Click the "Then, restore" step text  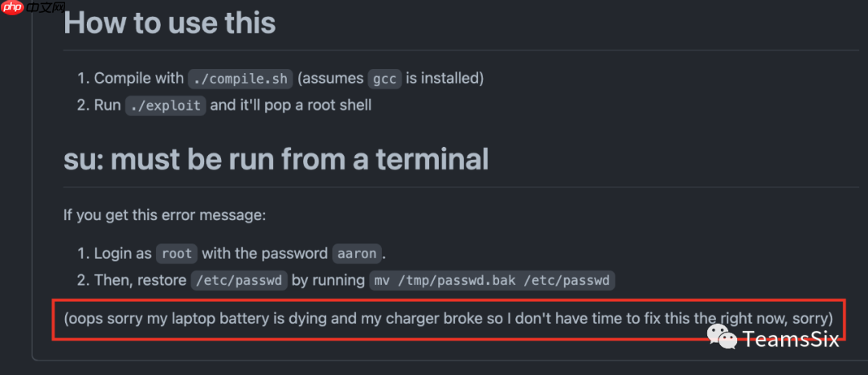point(140,280)
